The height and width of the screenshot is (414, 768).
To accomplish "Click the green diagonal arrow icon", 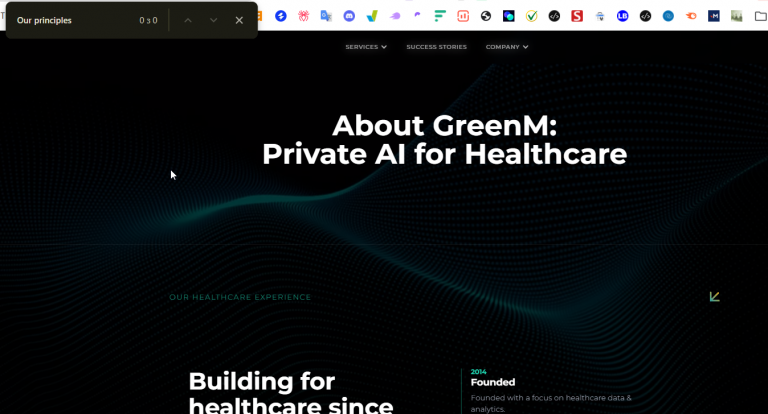I will [x=715, y=296].
